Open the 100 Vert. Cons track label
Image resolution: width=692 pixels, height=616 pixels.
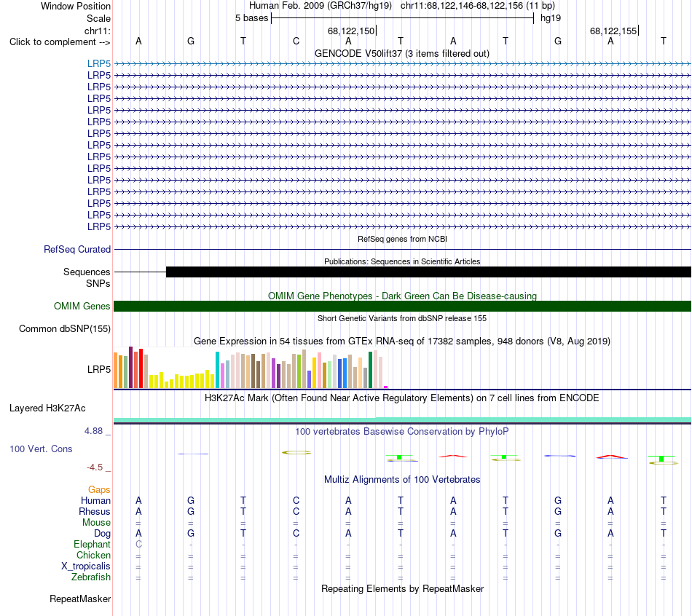[x=41, y=449]
